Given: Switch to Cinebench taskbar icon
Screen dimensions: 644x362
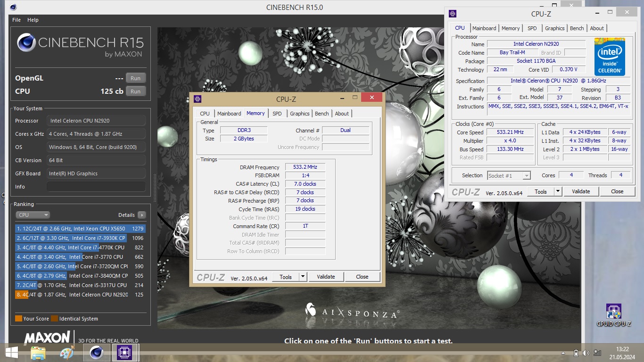Looking at the screenshot, I should (x=97, y=353).
